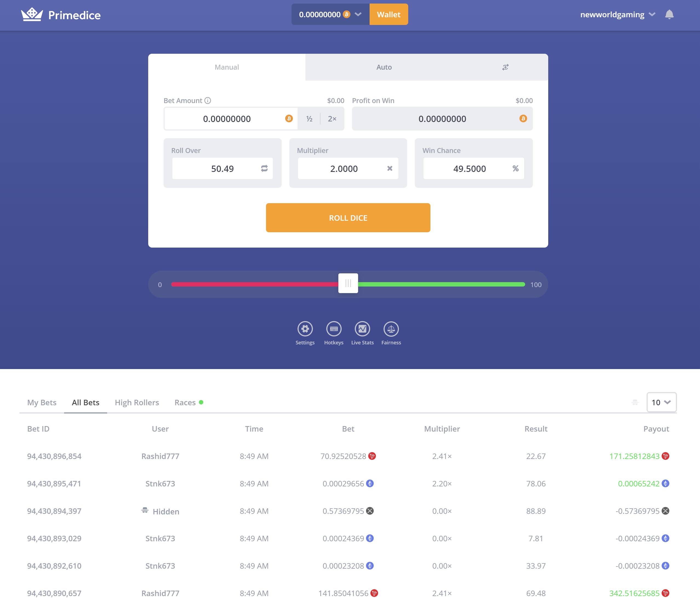Click the Bet Amount info icon
700x598 pixels.
(208, 100)
